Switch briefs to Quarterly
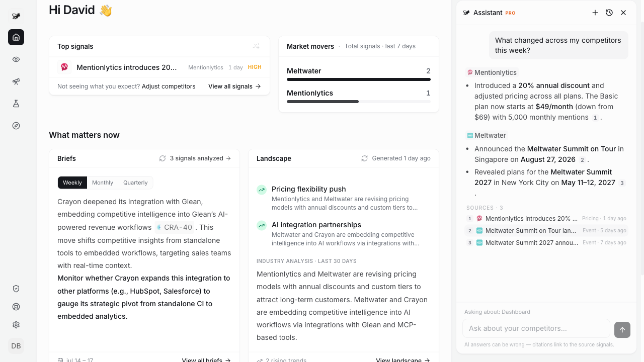 pos(135,183)
